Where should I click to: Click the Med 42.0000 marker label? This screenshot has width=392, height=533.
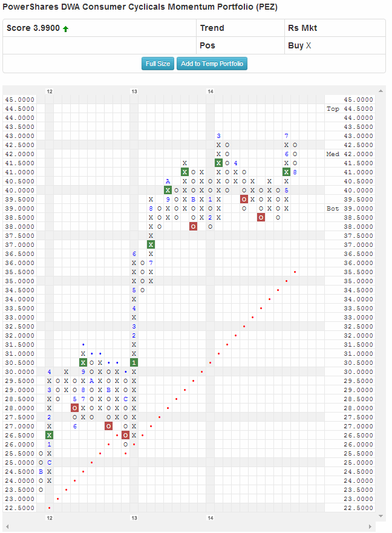(x=349, y=154)
